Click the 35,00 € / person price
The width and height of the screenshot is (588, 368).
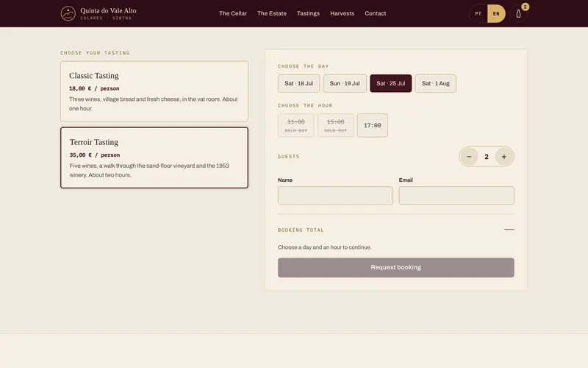[95, 155]
